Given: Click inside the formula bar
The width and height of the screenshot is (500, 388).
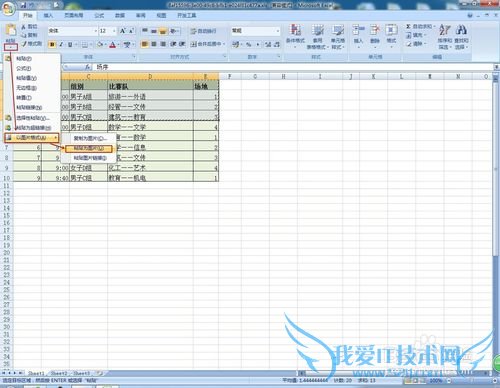Looking at the screenshot, I should pos(293,67).
